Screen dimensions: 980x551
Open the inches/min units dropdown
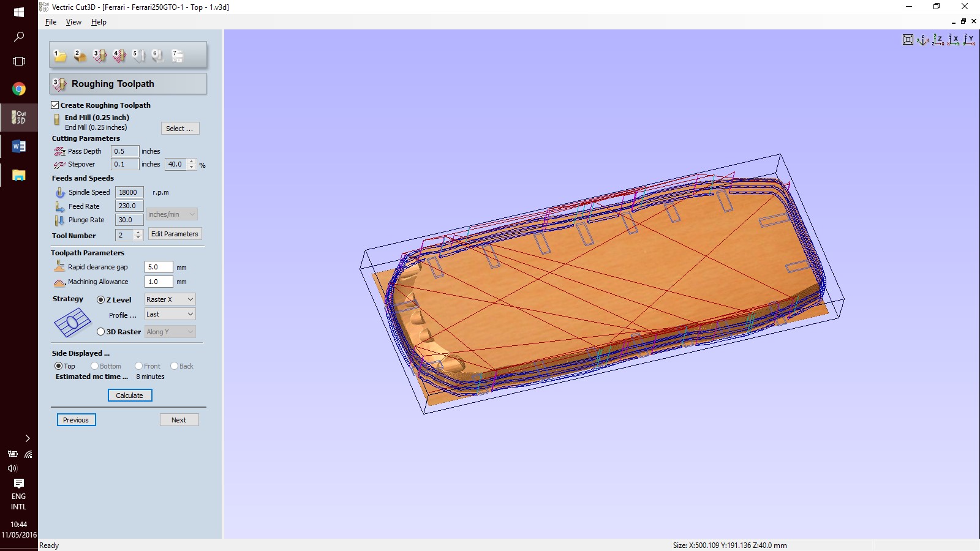172,214
